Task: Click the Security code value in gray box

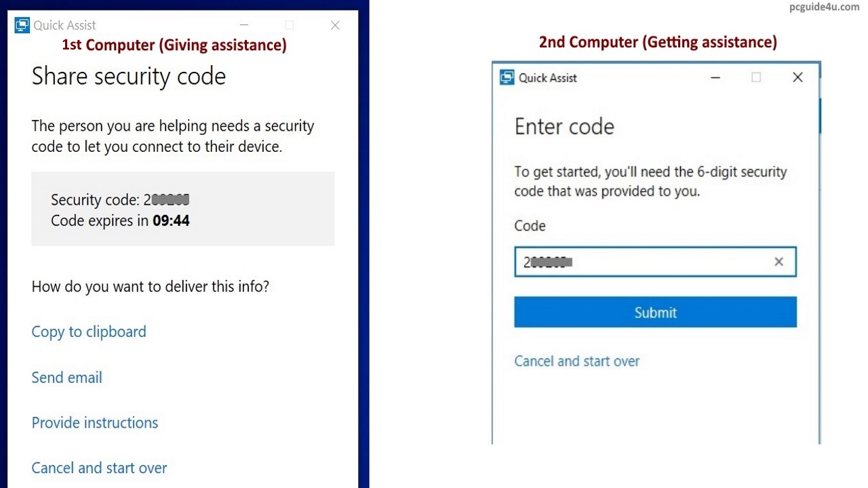Action: click(166, 200)
